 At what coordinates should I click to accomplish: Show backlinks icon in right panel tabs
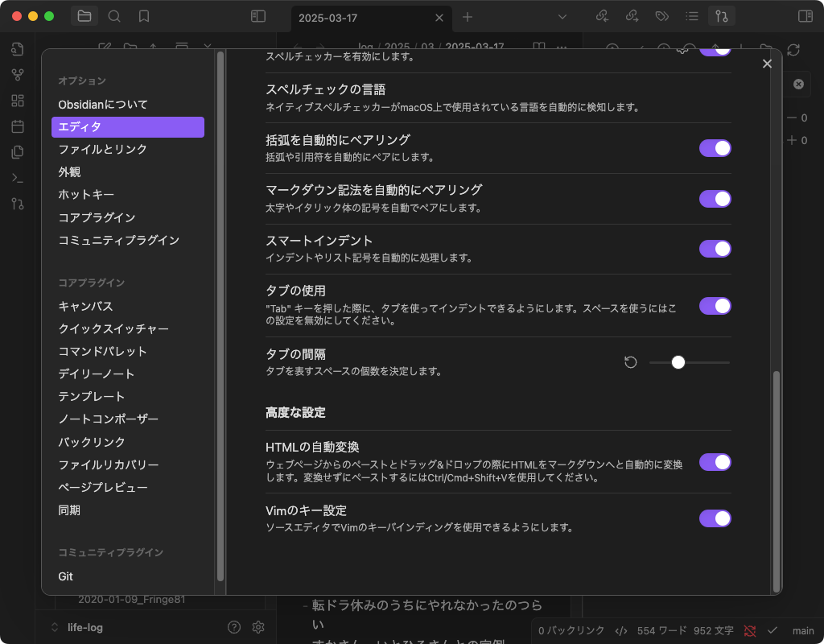[602, 16]
